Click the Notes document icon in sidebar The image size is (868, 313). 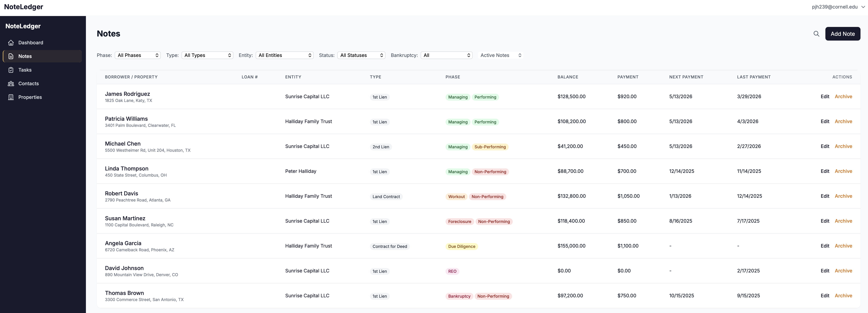(x=11, y=56)
